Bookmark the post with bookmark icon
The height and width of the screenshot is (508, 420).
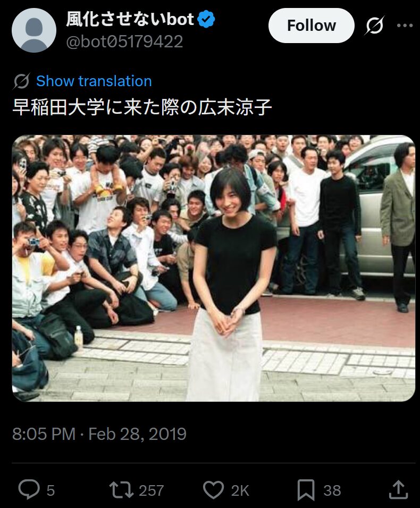306,490
